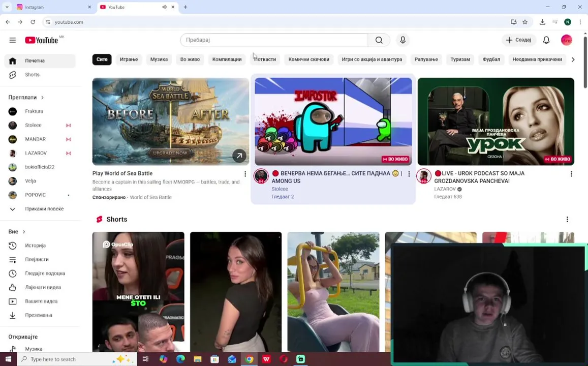Open File Explorer from taskbar
588x366 pixels.
coord(197,359)
